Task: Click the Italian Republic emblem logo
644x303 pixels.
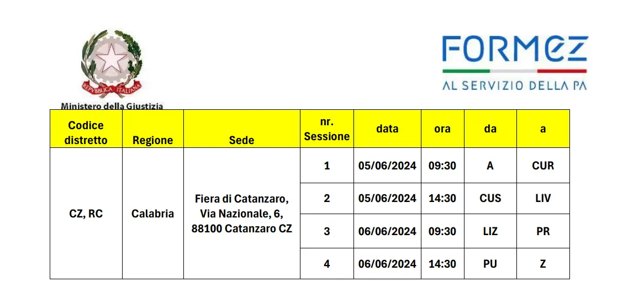Action: pos(112,63)
